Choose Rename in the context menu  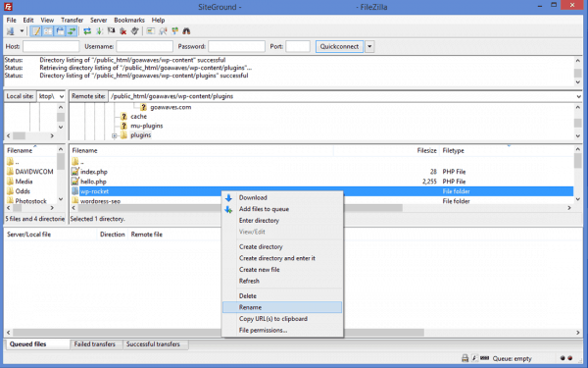coord(282,307)
